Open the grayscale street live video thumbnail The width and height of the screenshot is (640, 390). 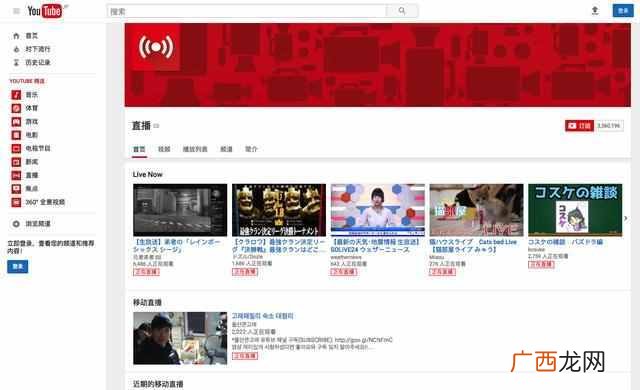(x=180, y=210)
